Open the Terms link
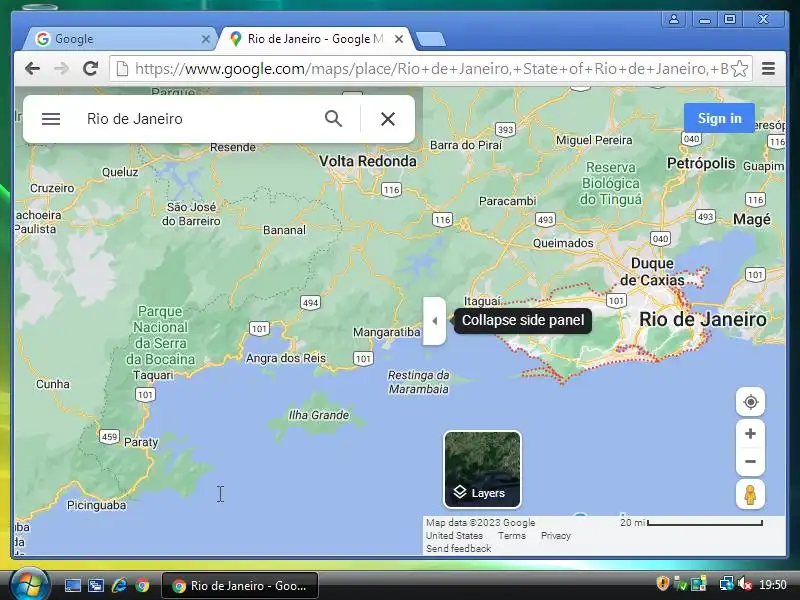The height and width of the screenshot is (600, 800). point(512,536)
